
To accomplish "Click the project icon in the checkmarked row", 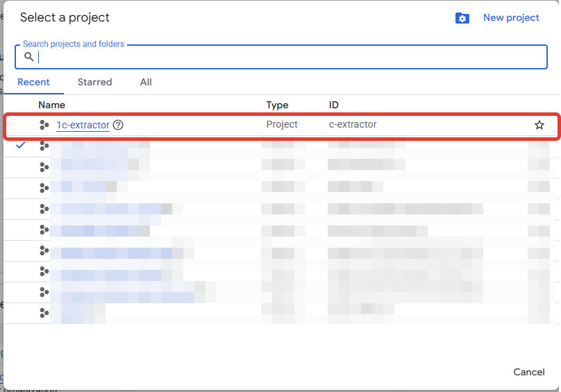I will [x=44, y=146].
